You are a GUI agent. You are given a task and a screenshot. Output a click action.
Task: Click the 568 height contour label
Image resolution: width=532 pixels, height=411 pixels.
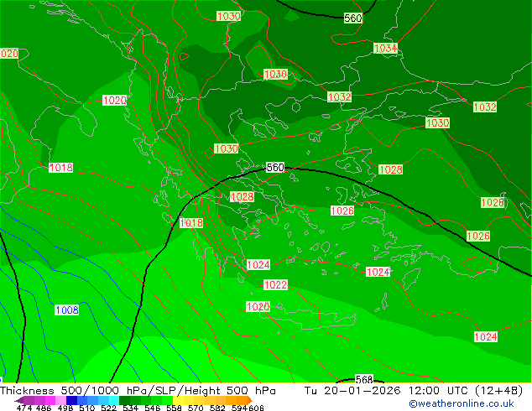click(x=364, y=379)
